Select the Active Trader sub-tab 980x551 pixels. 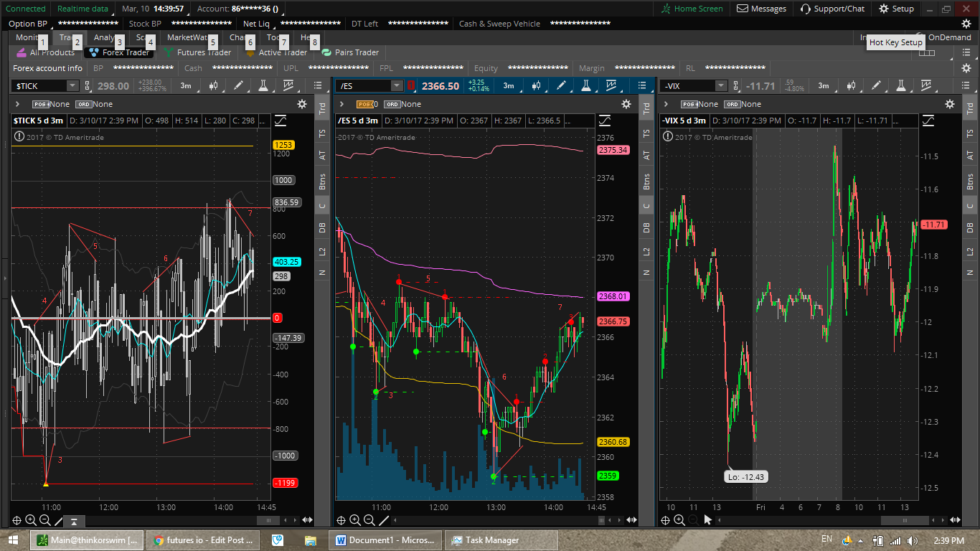pyautogui.click(x=276, y=52)
